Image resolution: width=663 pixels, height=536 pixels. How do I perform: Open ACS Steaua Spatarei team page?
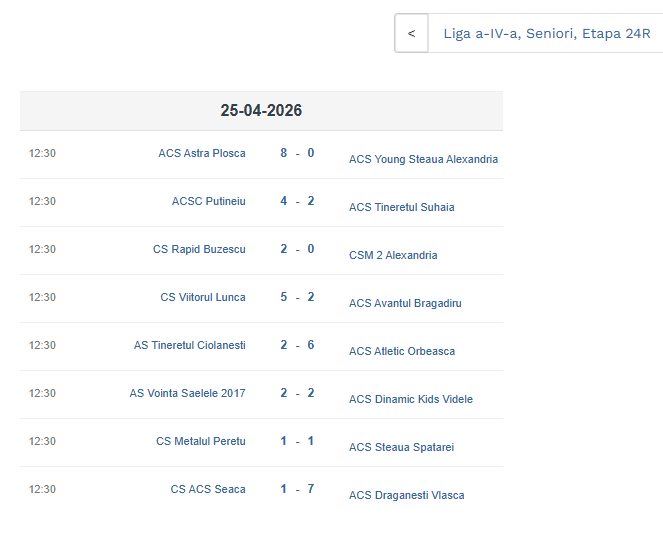coord(401,447)
